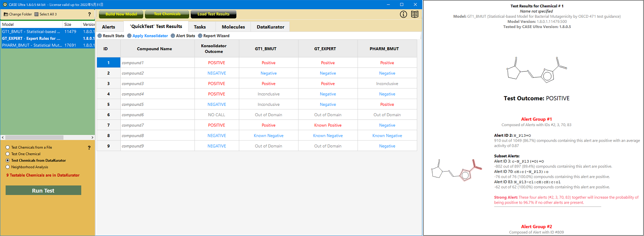The image size is (644, 236).
Task: Click the left arrow of model list scrollbar
Action: [x=3, y=138]
